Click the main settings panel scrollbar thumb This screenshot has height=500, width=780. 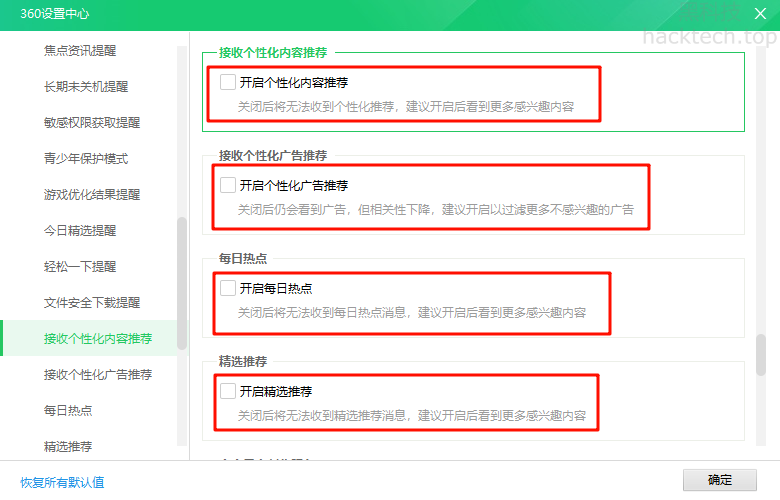761,355
